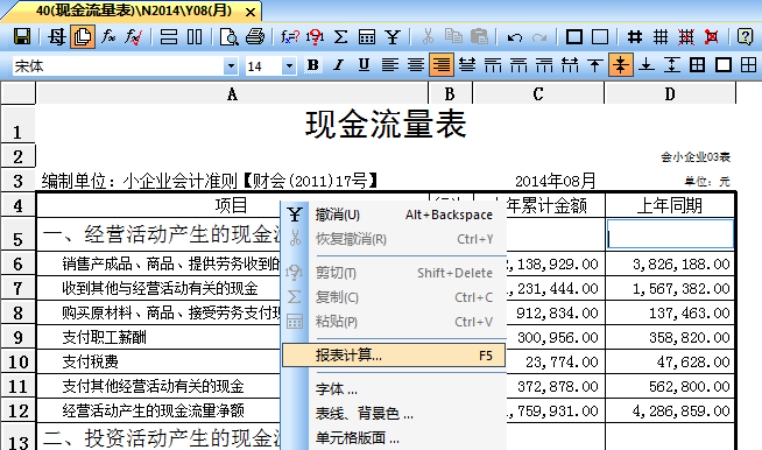762x450 pixels.
Task: Click the calculator icon in the toolbar
Action: pos(367,37)
